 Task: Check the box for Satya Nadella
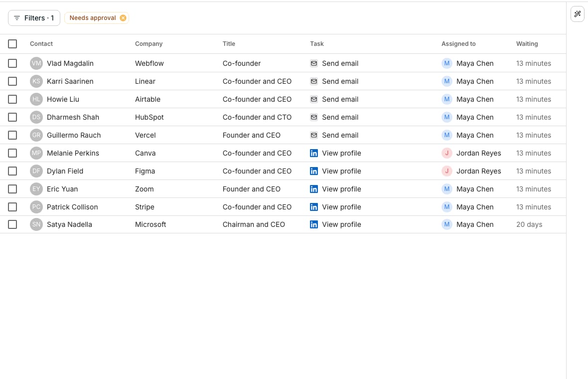coord(12,224)
